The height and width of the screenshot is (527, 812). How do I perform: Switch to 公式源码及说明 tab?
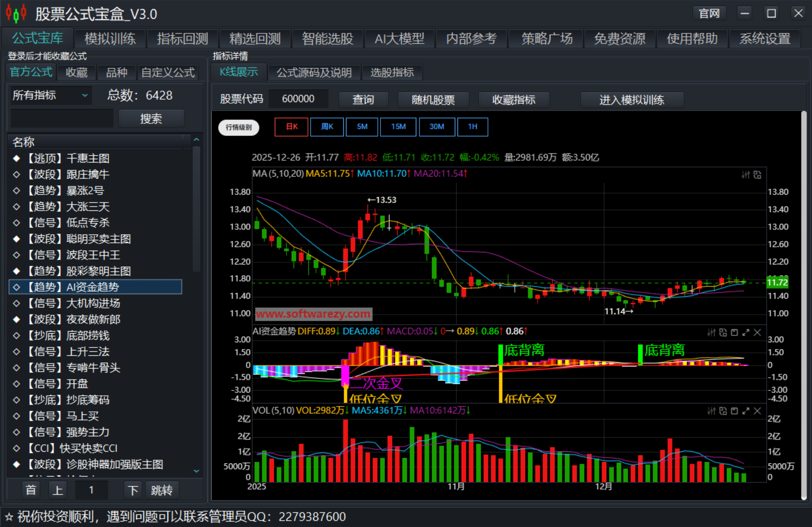tap(314, 72)
